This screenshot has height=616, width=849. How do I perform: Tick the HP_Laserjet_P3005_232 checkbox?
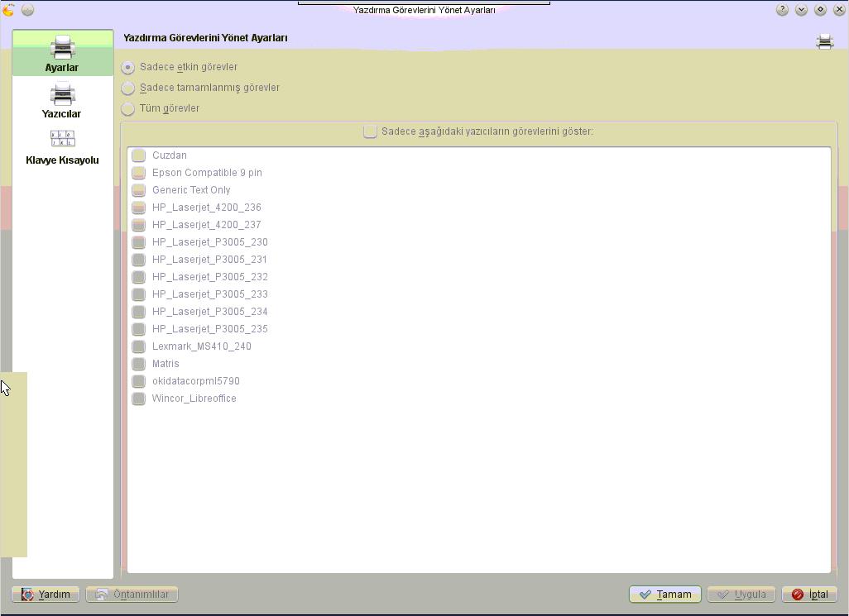[139, 276]
